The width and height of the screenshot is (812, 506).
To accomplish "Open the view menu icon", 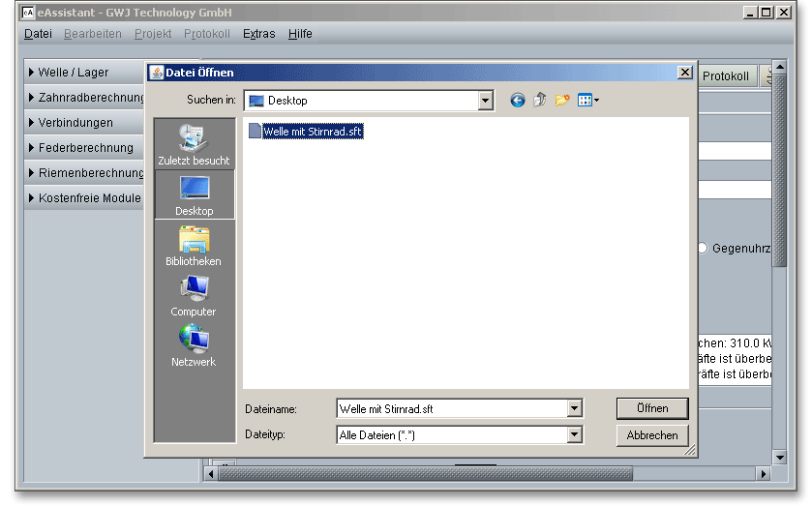I will (587, 100).
